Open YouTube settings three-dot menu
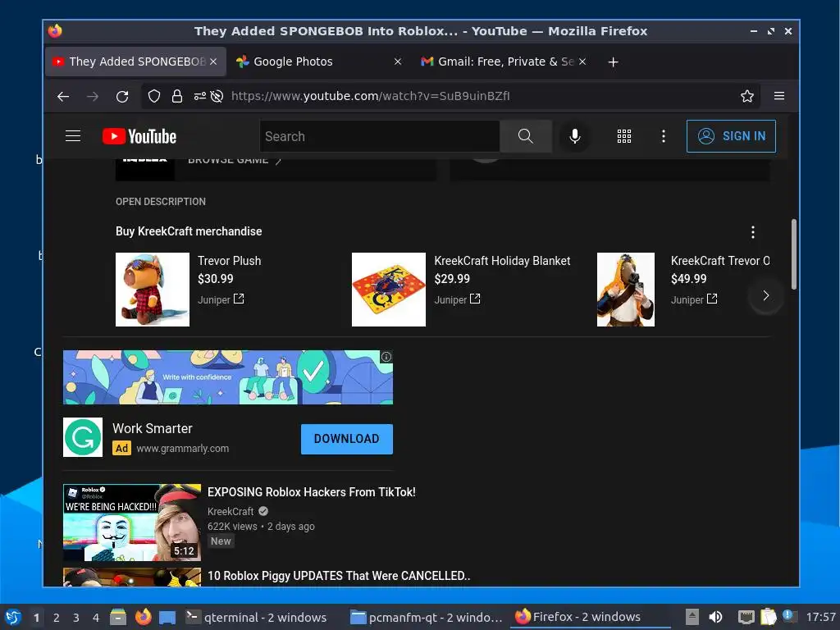Screen dimensions: 840x630 click(663, 137)
